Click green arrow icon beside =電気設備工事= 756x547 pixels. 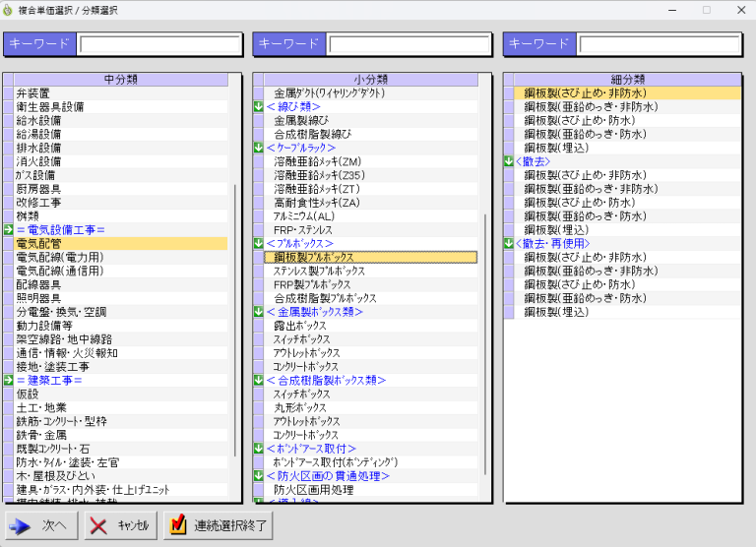(8, 230)
